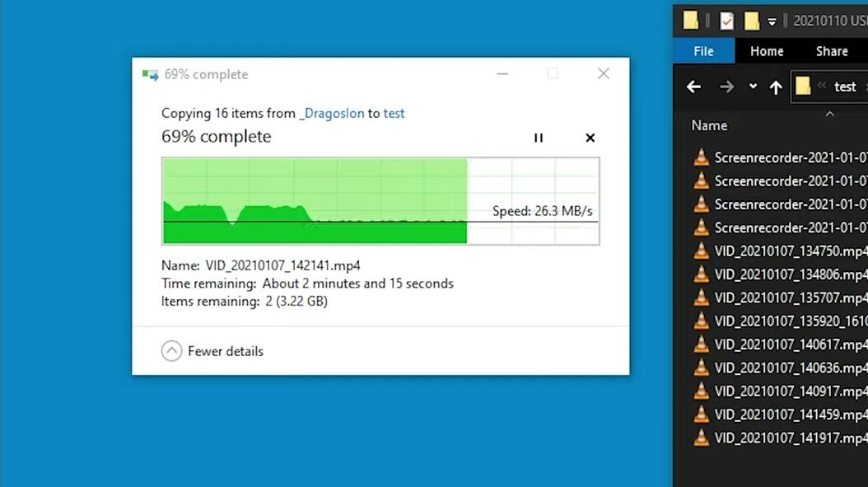Open the _DragosIon source folder link
868x487 pixels.
pos(332,113)
